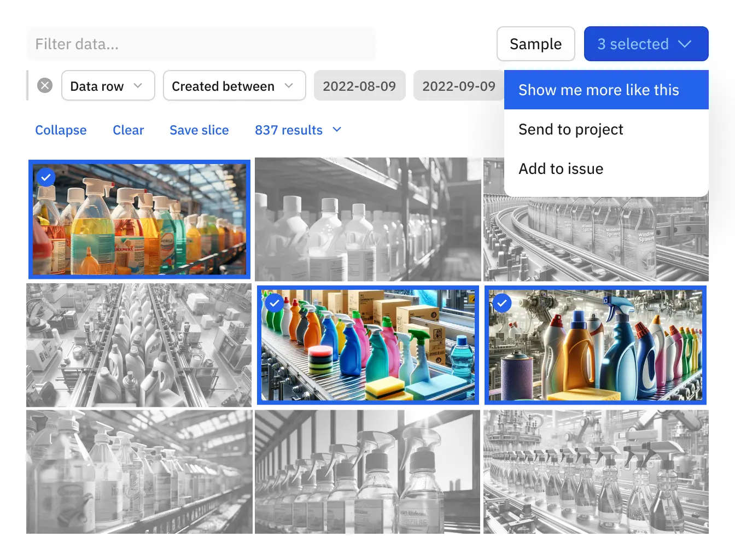Select Send to project from the menu
The height and width of the screenshot is (560, 735).
571,130
